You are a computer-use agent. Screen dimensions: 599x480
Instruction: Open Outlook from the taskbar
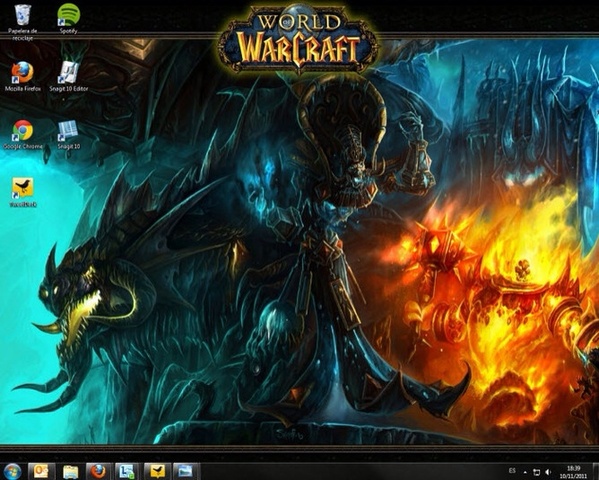(x=41, y=471)
